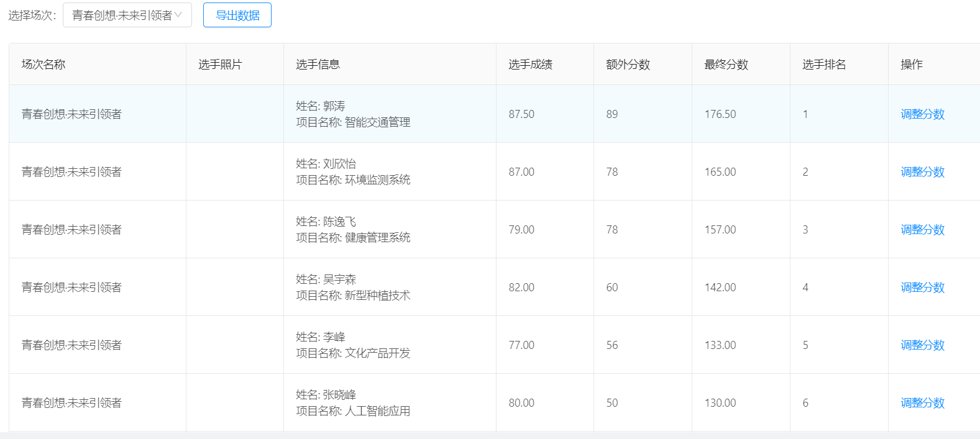Image resolution: width=980 pixels, height=439 pixels.
Task: Click 青春创想·未来引领者 in 郭涛's row
Action: [71, 114]
